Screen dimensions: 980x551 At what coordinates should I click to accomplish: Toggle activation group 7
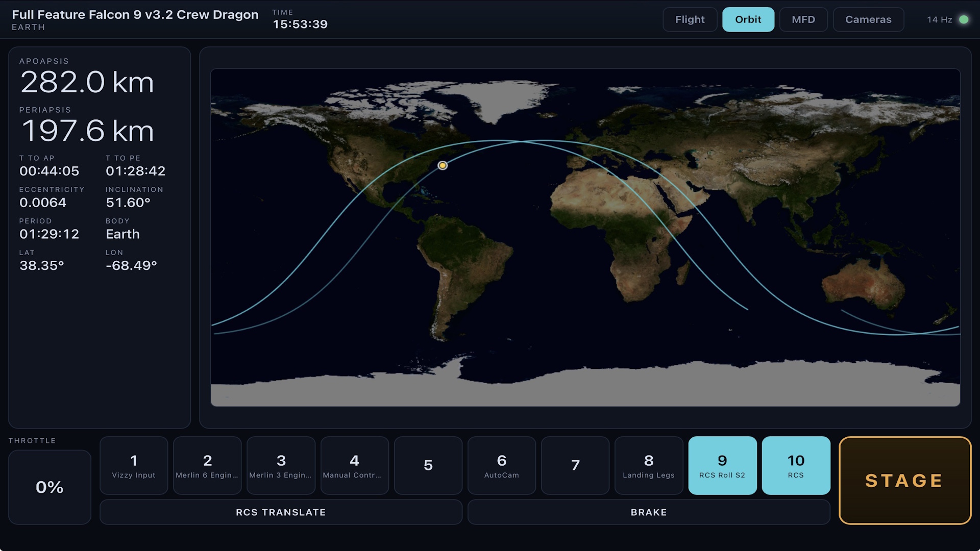(x=575, y=465)
